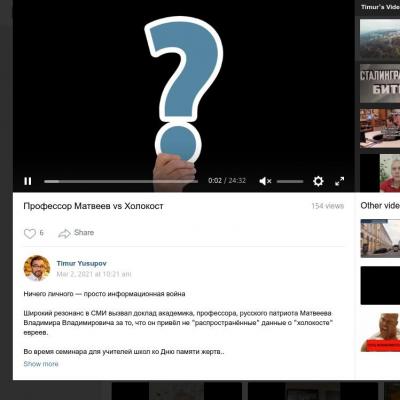Viewport: 400px width, 400px height.
Task: Select the Other videos heading
Action: pyautogui.click(x=380, y=205)
